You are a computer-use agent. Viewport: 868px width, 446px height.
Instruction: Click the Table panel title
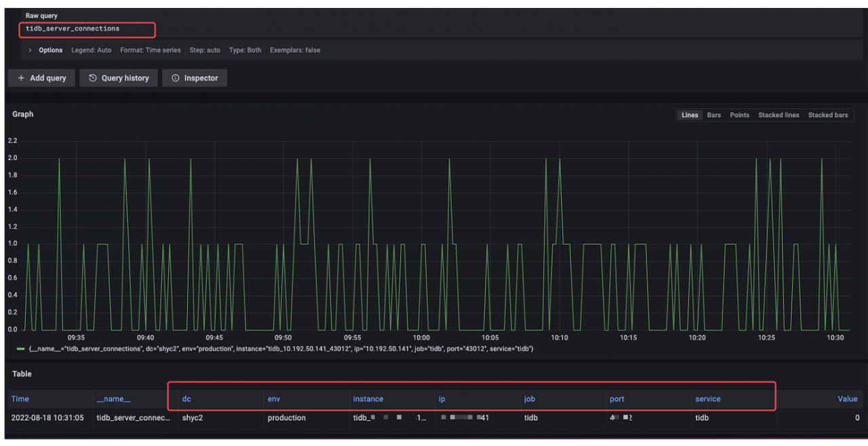pyautogui.click(x=22, y=374)
